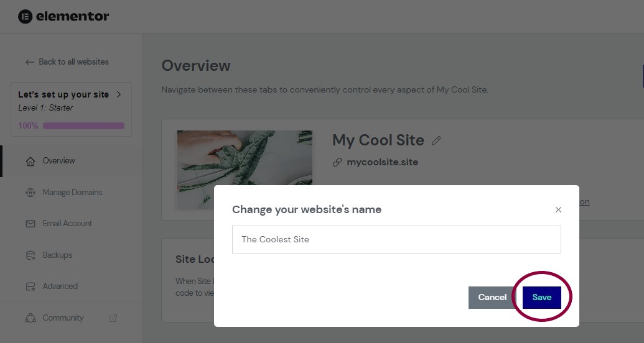Click the Community people icon
The height and width of the screenshot is (343, 644).
point(30,318)
